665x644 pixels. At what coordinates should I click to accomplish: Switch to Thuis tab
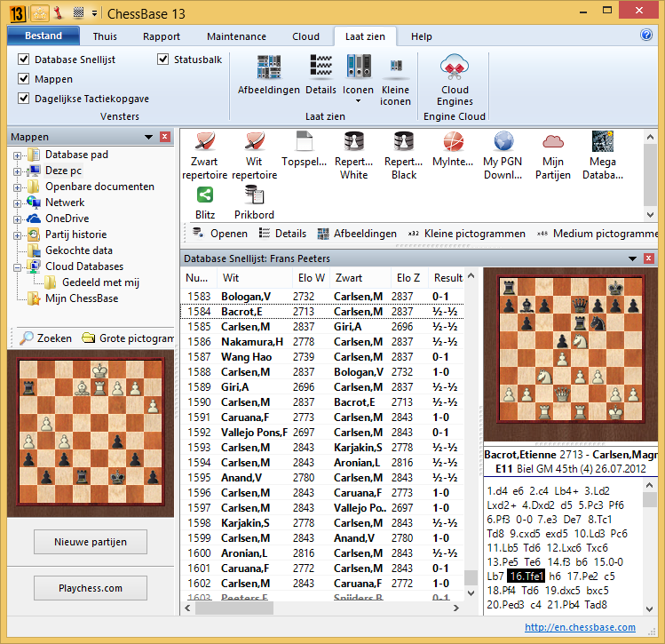pos(105,36)
